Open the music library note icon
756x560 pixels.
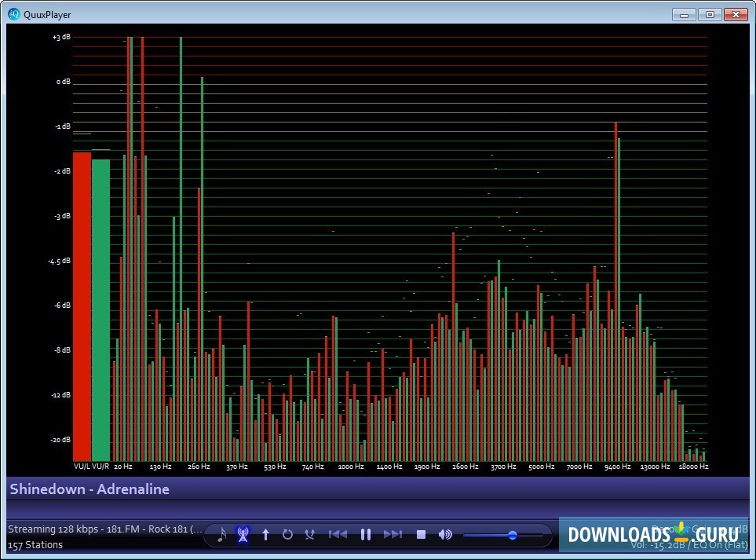click(x=222, y=534)
